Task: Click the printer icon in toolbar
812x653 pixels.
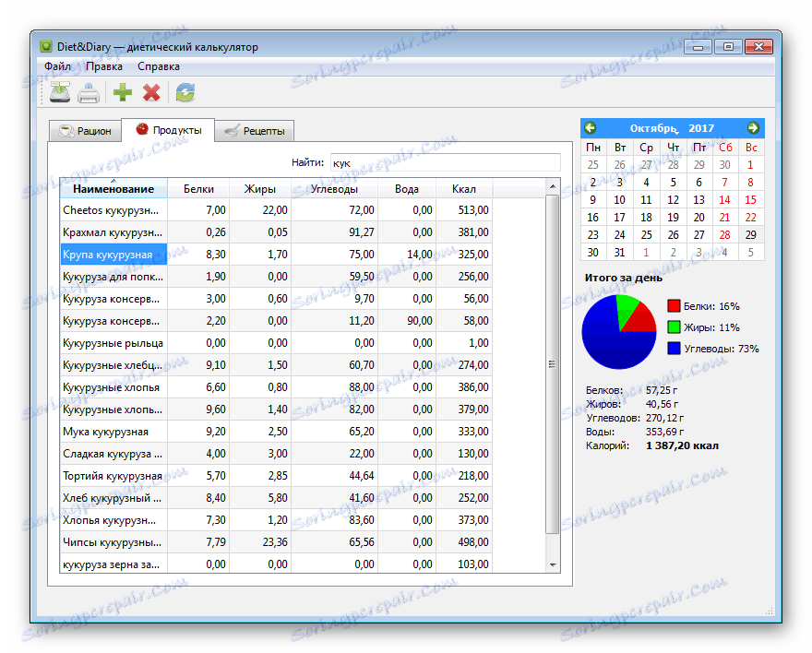Action: (89, 92)
